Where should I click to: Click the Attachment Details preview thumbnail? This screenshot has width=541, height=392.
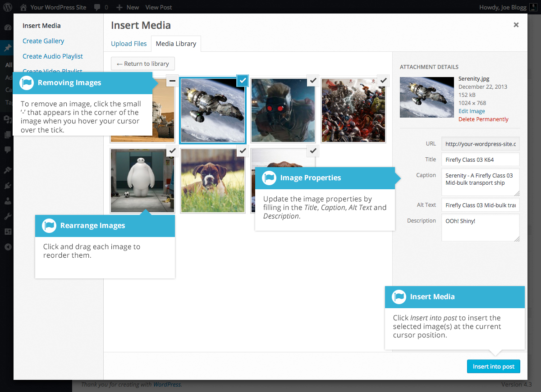tap(427, 97)
